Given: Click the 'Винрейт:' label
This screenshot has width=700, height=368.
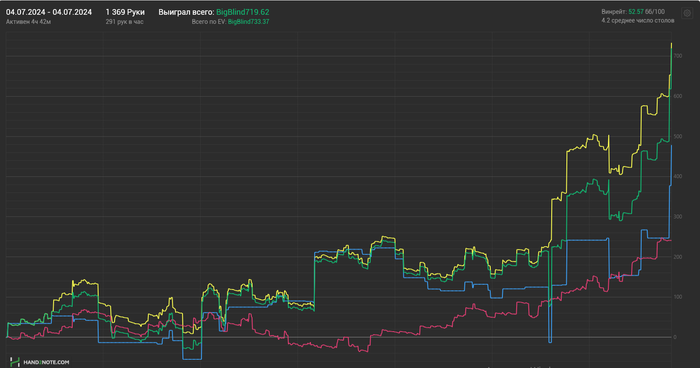Looking at the screenshot, I should [x=614, y=12].
